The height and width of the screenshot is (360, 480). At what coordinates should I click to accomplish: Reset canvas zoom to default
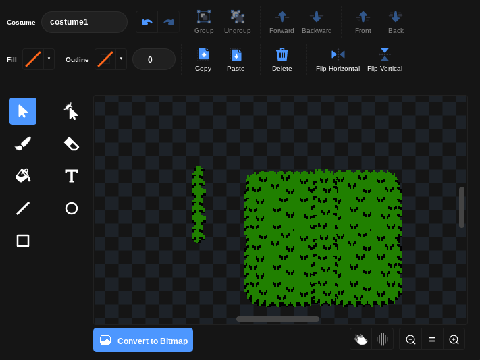(x=432, y=340)
